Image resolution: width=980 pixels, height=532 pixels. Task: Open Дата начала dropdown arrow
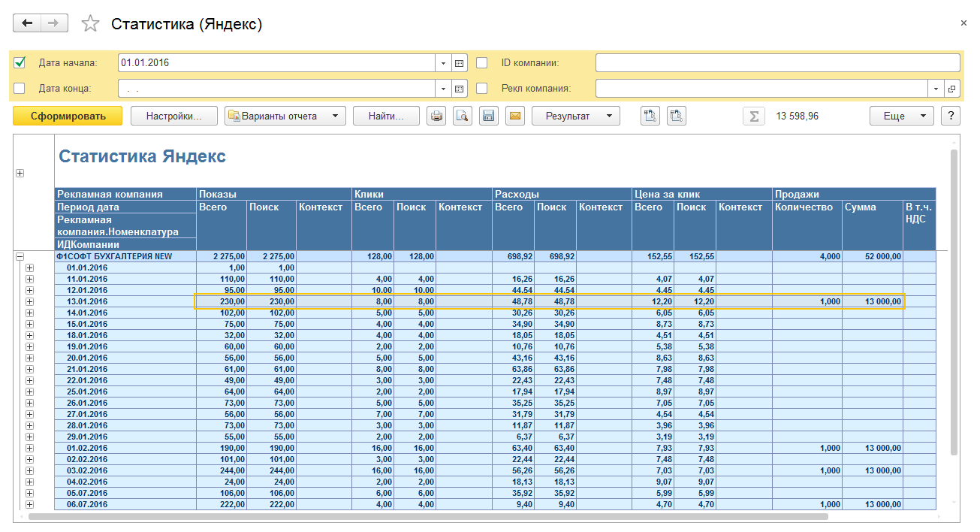pos(444,63)
